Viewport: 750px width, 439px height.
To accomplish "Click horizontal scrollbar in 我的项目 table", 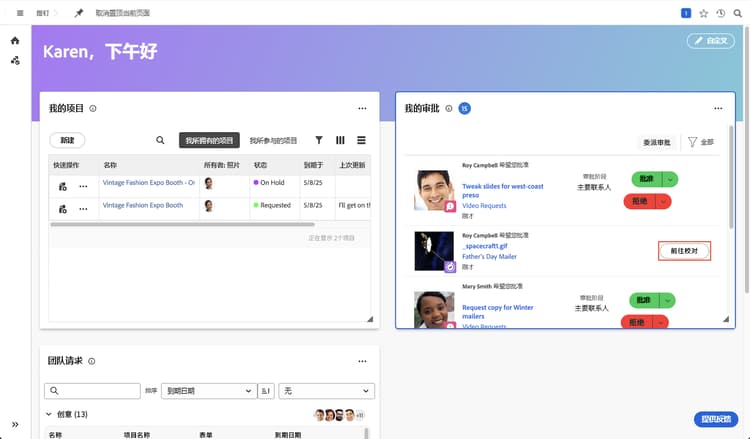I will point(182,224).
